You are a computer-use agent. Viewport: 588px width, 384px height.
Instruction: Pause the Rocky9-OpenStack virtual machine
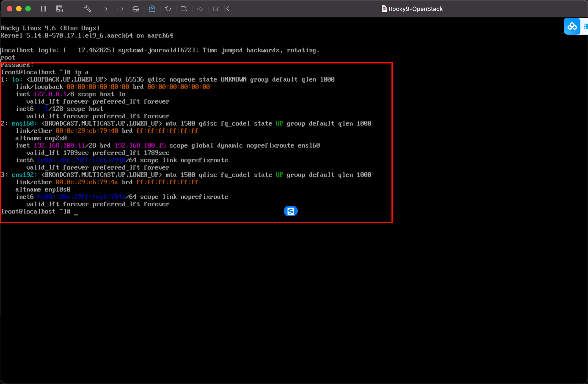(44, 9)
